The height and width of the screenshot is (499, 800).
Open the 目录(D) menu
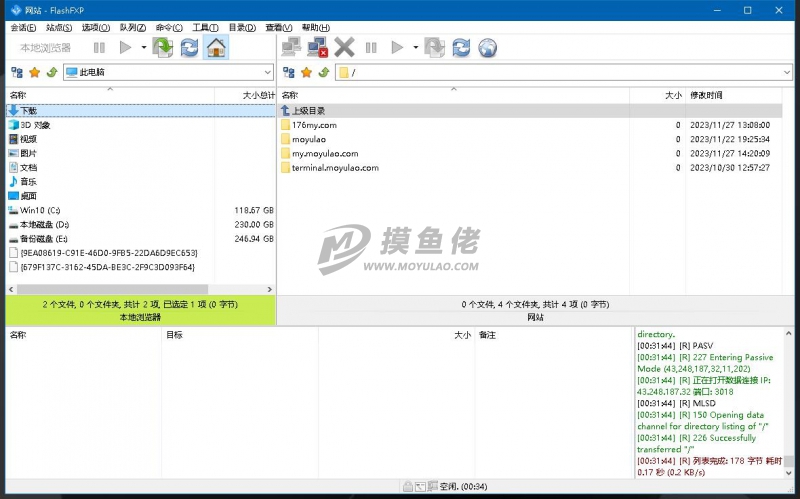[242, 28]
